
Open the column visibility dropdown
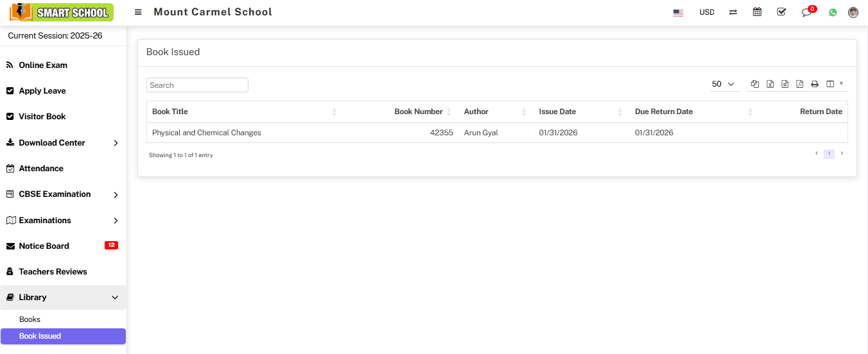[834, 84]
